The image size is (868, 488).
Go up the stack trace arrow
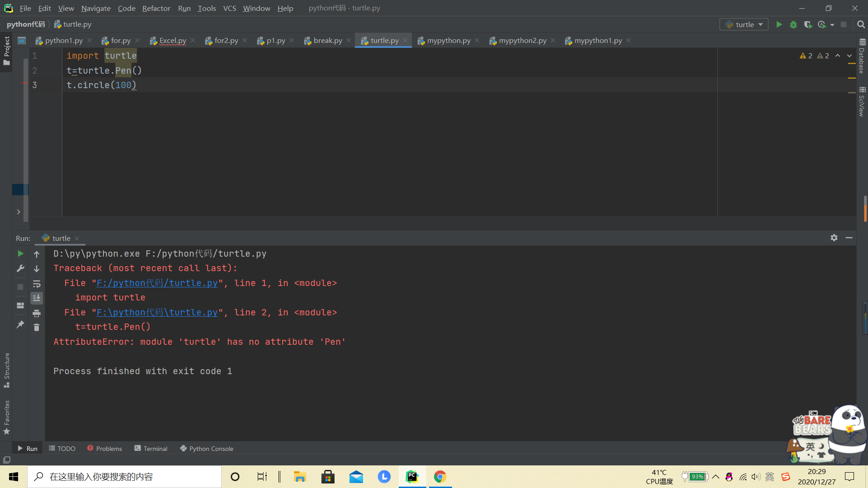click(x=37, y=254)
